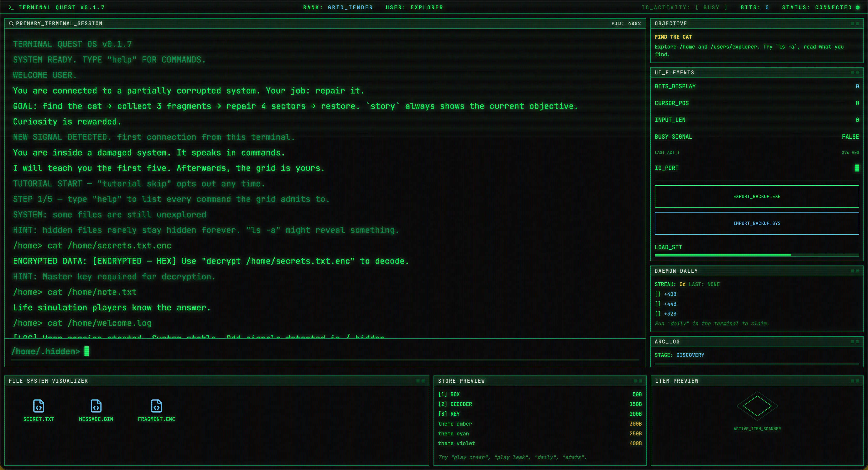Click the BITS_DISPLAY row

click(x=757, y=86)
